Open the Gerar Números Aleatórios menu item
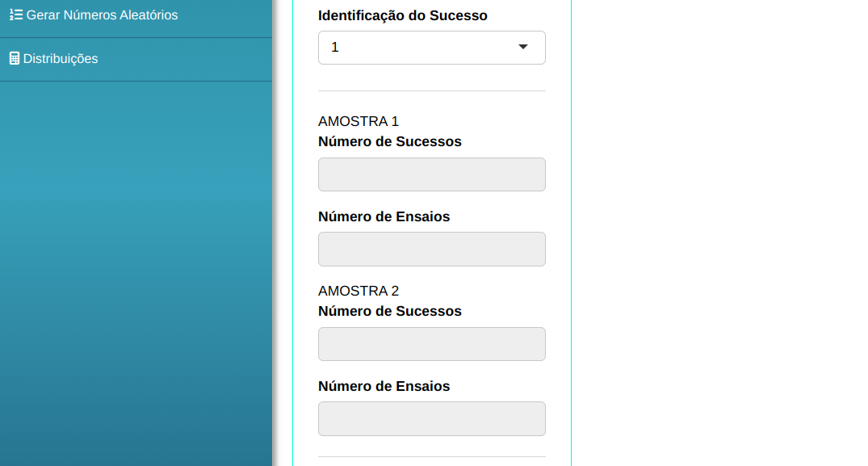868x466 pixels. point(102,15)
